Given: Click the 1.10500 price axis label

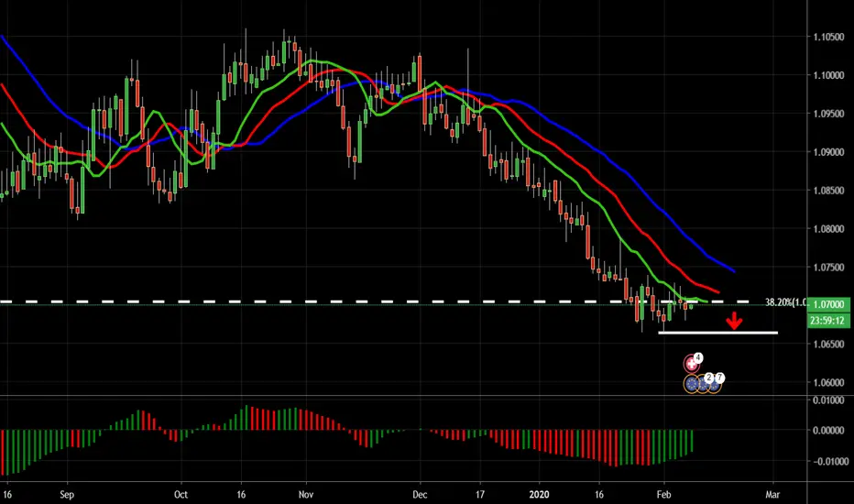Looking at the screenshot, I should point(827,37).
